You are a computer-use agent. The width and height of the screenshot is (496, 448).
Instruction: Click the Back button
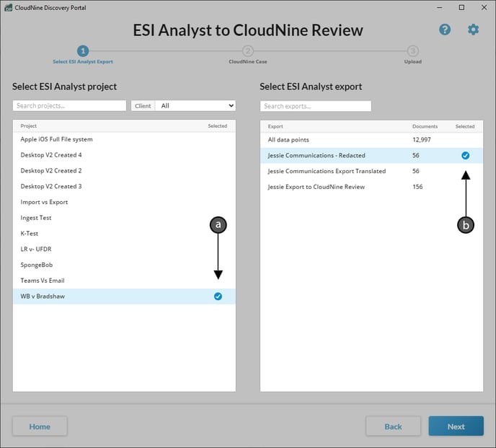pyautogui.click(x=393, y=426)
